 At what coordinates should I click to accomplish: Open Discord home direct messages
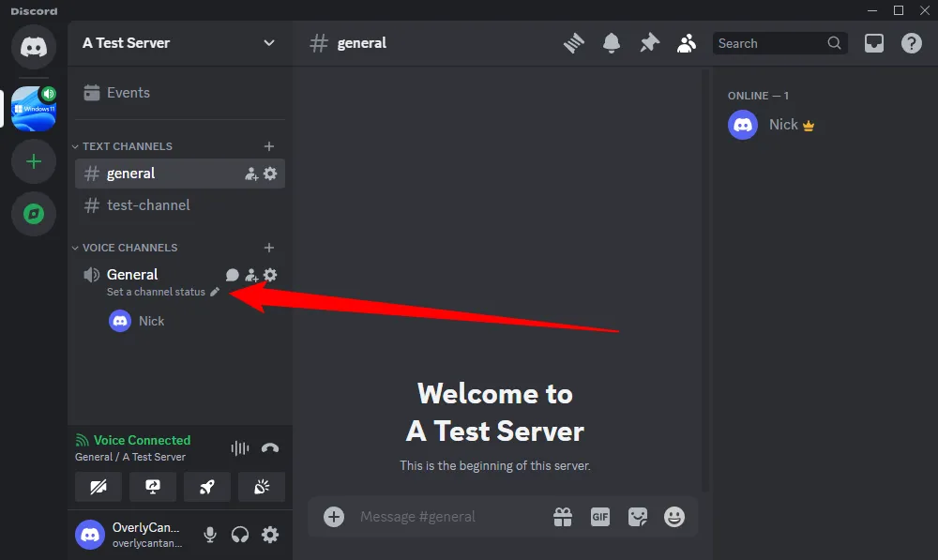[x=34, y=47]
